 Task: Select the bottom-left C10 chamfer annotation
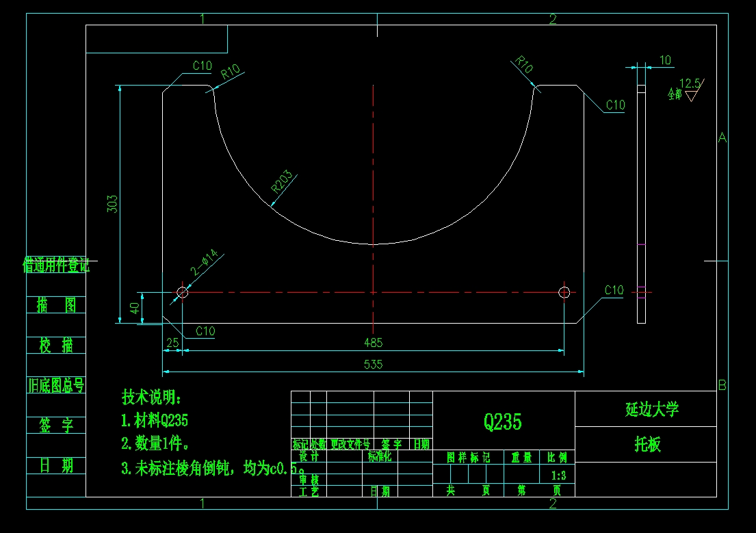(204, 331)
